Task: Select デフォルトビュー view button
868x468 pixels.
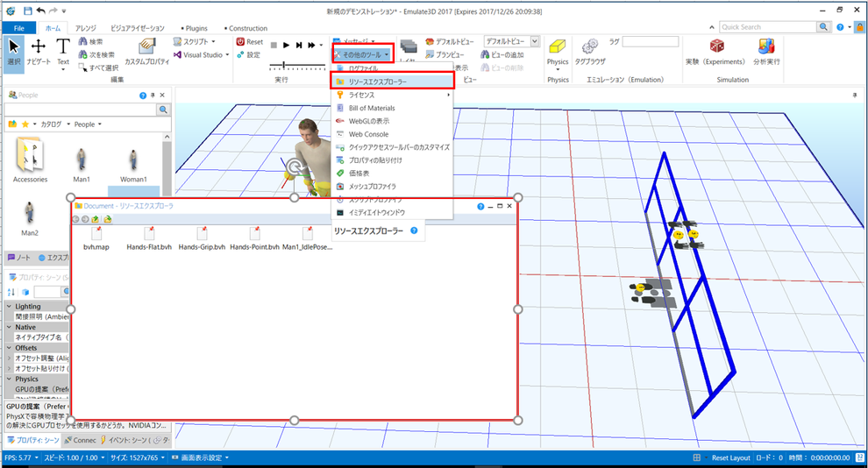Action: pyautogui.click(x=450, y=41)
